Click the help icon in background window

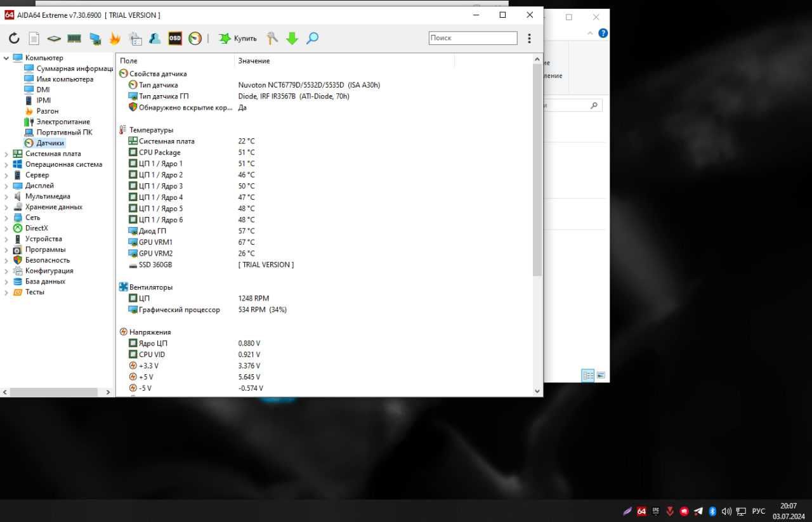[603, 33]
